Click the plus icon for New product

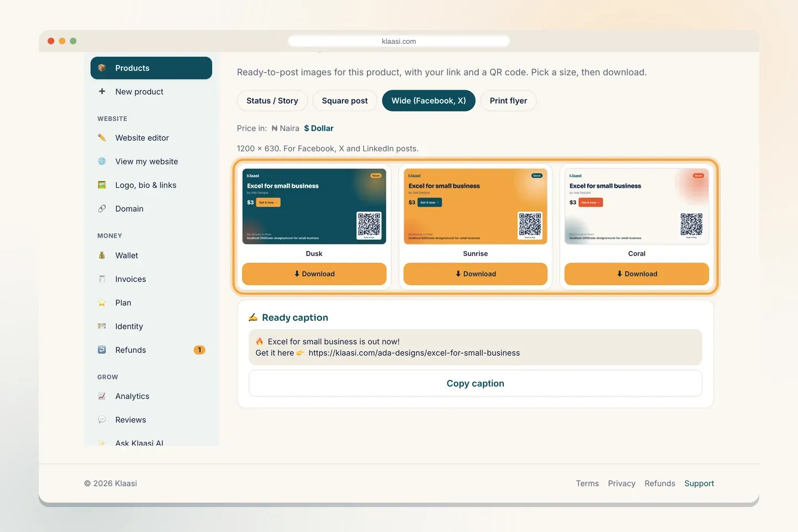(102, 91)
